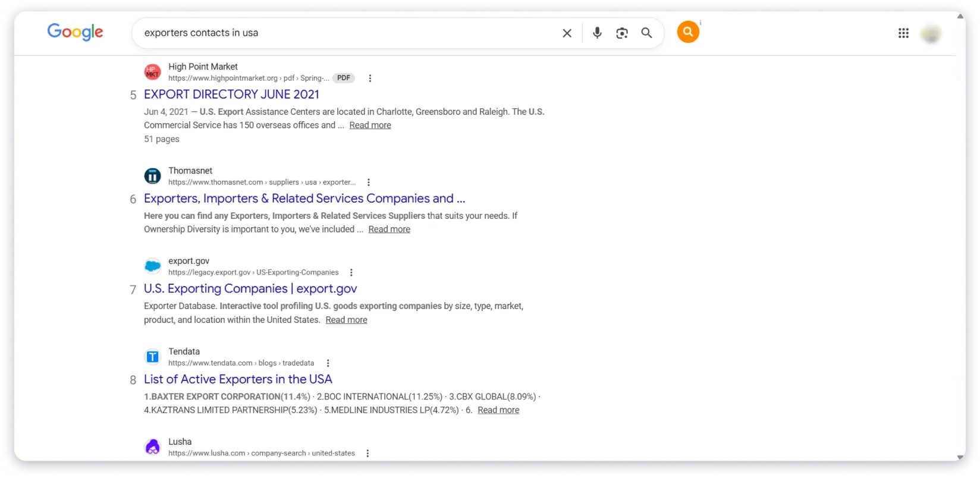The height and width of the screenshot is (478, 980).
Task: Open List of Active Exporters in the USA
Action: click(x=238, y=379)
